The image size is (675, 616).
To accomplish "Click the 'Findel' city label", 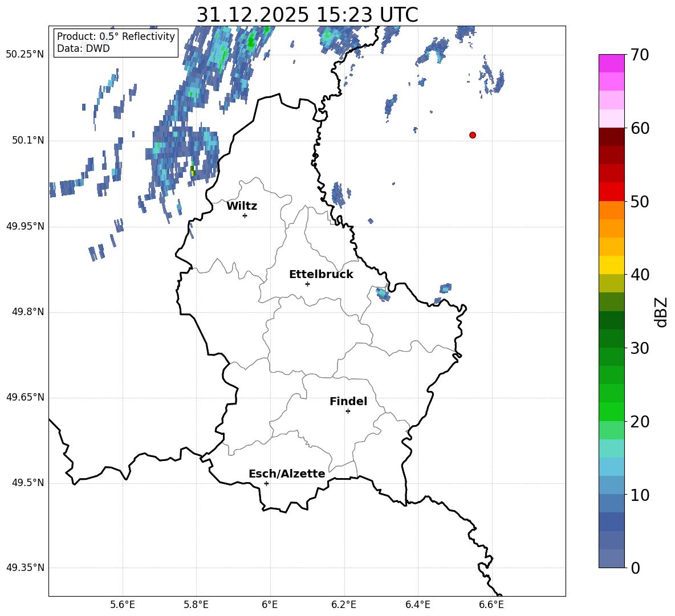I will point(348,401).
